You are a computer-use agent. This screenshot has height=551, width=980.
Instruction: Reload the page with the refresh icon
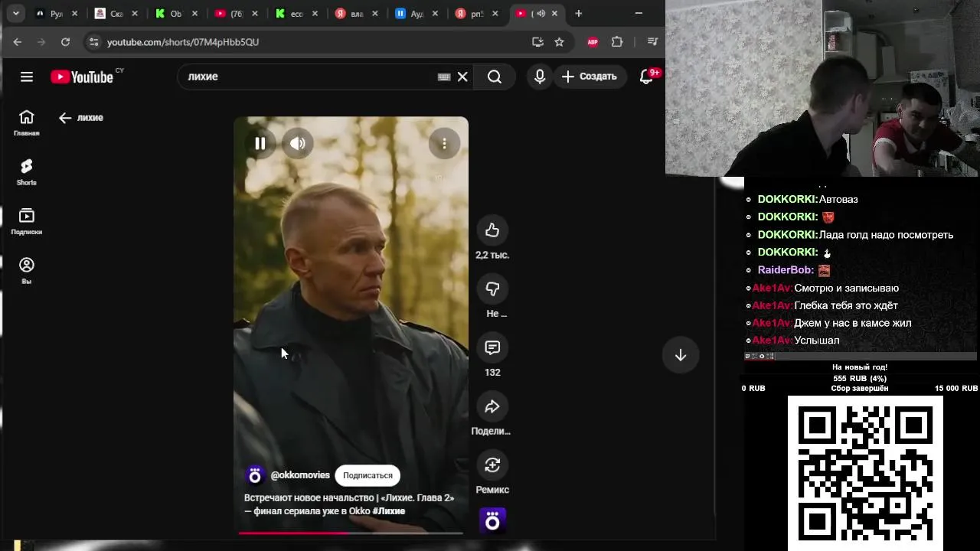click(x=65, y=42)
